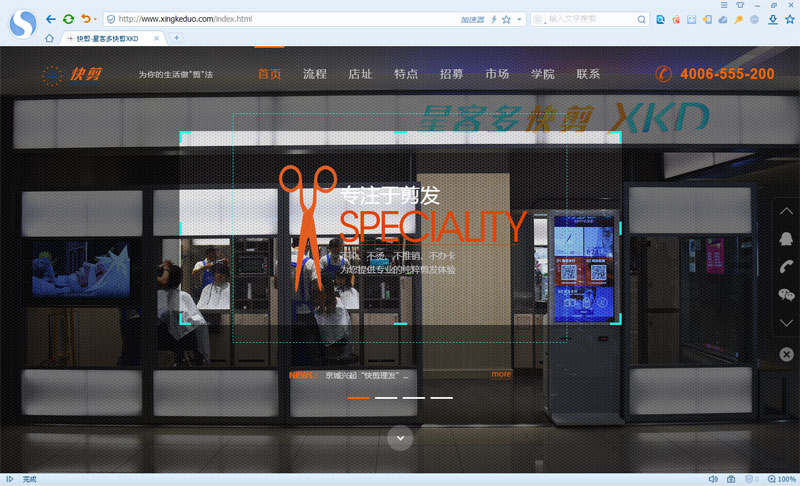The width and height of the screenshot is (800, 486).
Task: Toggle sound with the status bar speaker
Action: [713, 479]
